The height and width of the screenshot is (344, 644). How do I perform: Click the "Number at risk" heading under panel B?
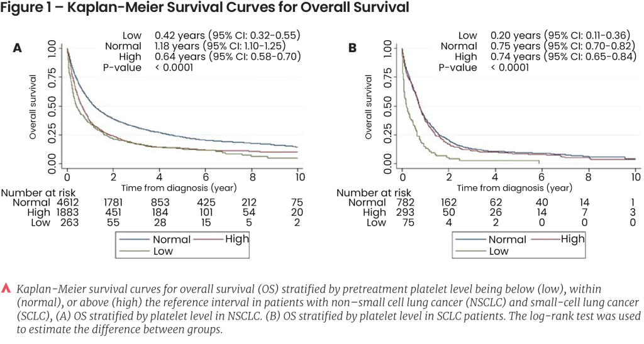374,192
